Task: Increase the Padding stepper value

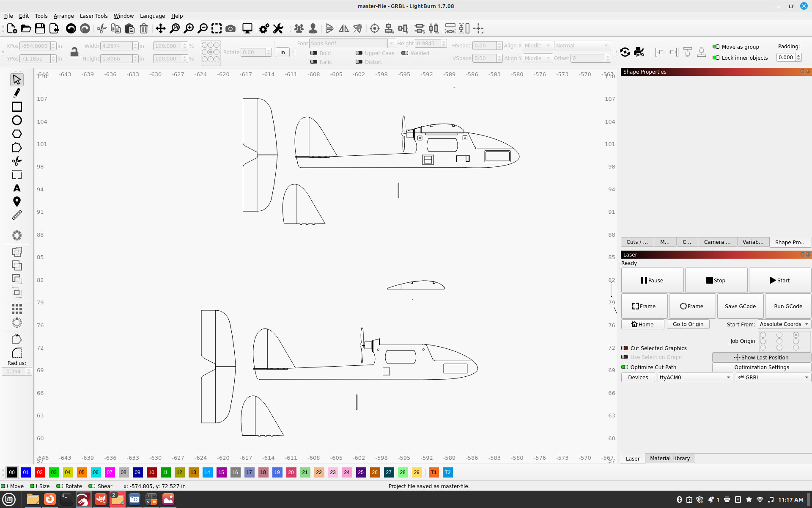Action: point(798,55)
